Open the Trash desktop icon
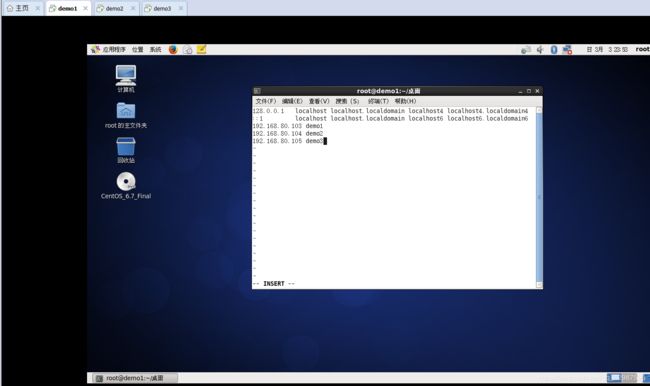The width and height of the screenshot is (650, 386). [x=126, y=150]
